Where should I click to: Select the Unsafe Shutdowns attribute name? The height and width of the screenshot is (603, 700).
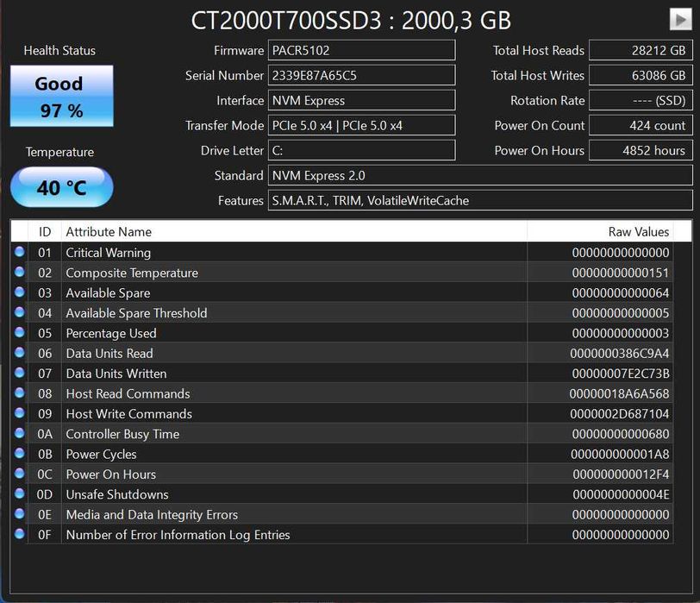[117, 494]
